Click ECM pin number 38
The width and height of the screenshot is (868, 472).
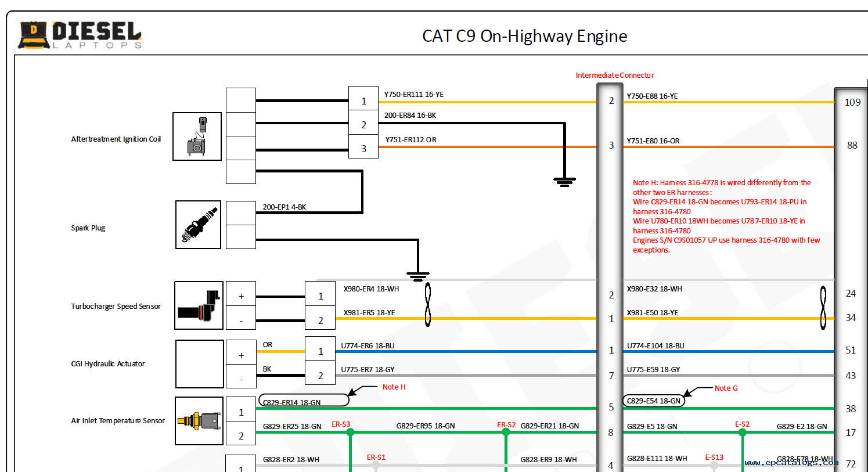tap(851, 409)
